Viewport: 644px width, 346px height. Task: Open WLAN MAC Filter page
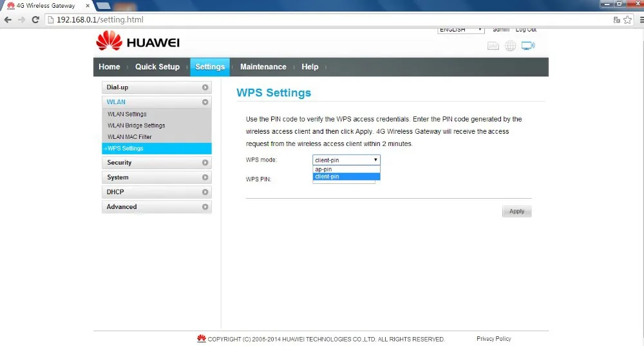pyautogui.click(x=130, y=137)
